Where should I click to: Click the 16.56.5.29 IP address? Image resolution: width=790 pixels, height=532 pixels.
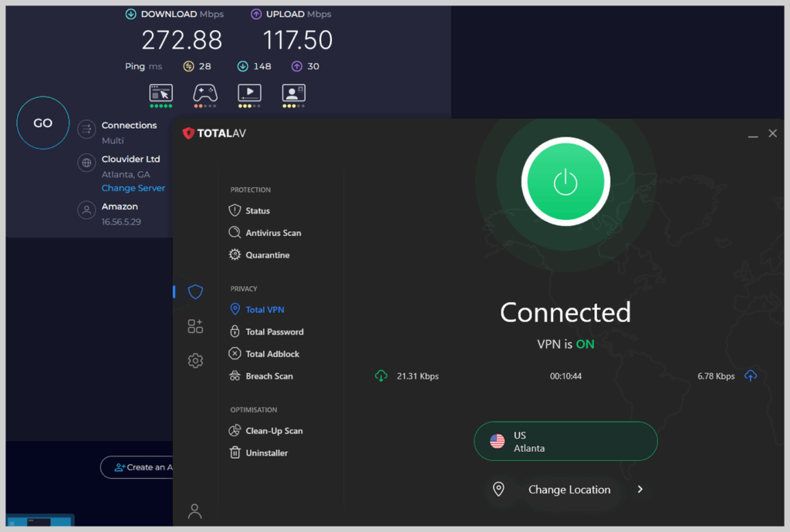[x=121, y=221]
